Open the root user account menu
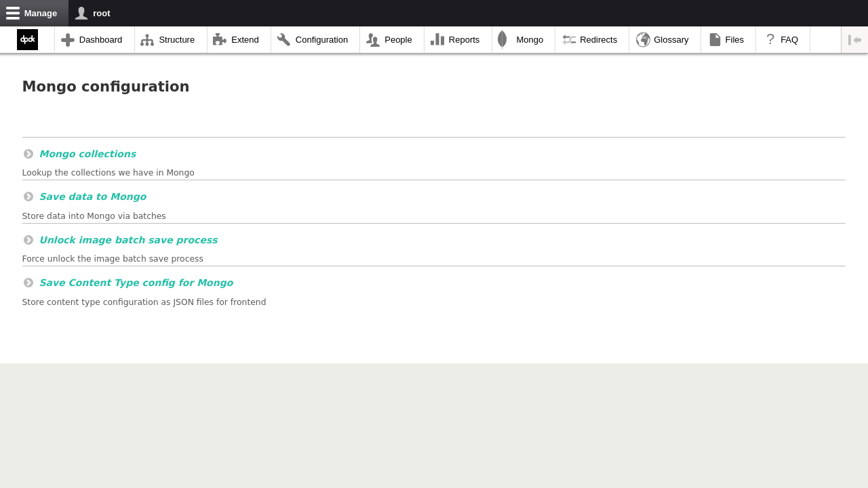 pos(93,13)
